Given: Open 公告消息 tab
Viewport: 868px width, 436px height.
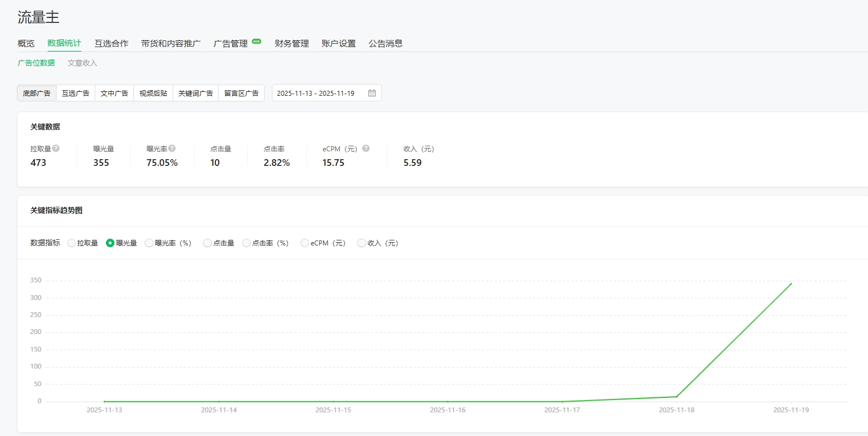Looking at the screenshot, I should [385, 43].
